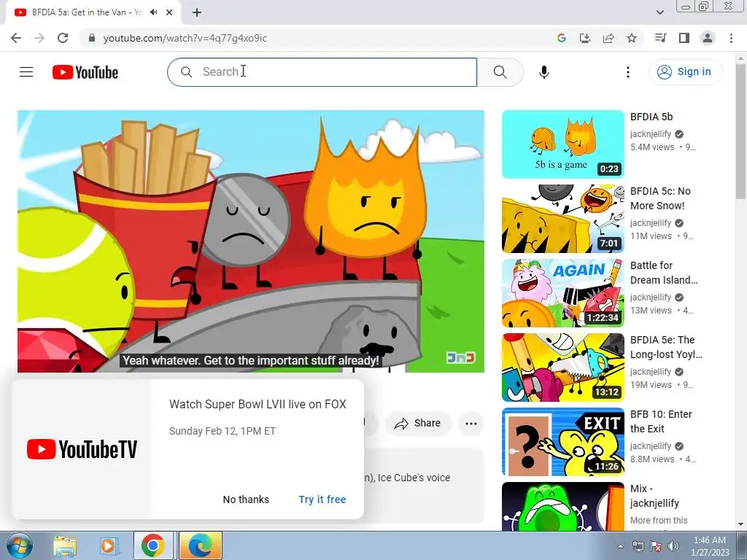Viewport: 747px width, 560px height.
Task: Focus the YouTube Search input field
Action: click(x=322, y=72)
